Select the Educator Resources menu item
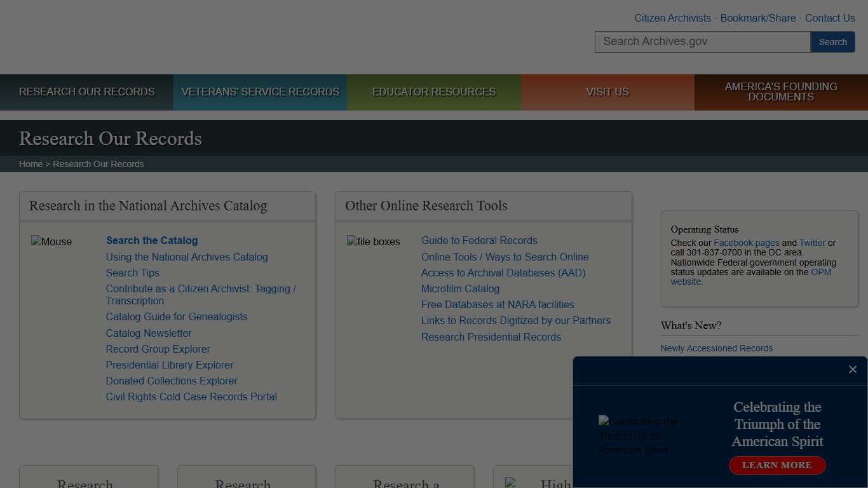Image resolution: width=868 pixels, height=488 pixels. (434, 92)
